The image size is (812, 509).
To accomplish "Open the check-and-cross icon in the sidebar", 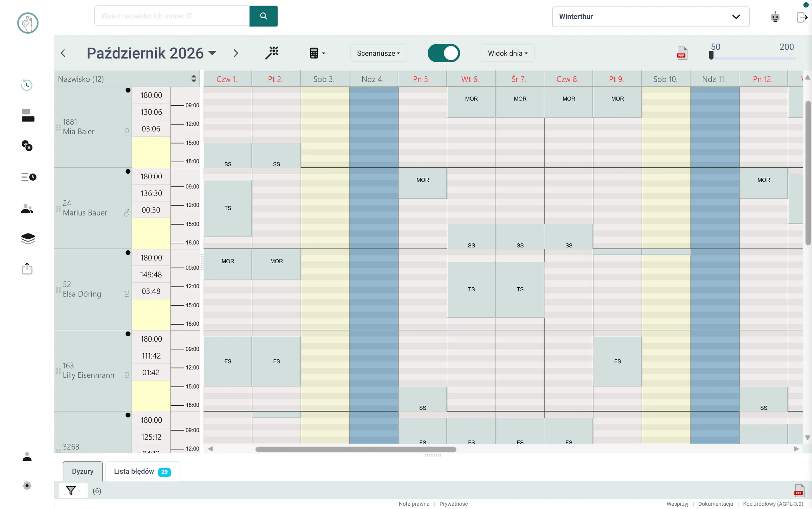I will [x=27, y=146].
